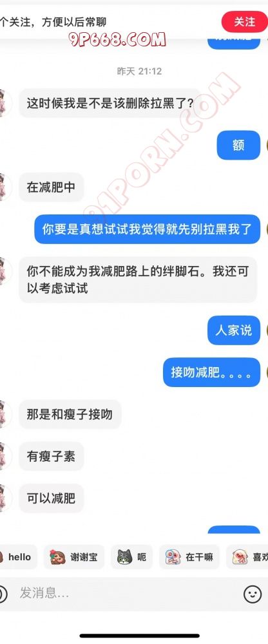This screenshot has height=644, width=268.
Task: Send the 在干嘛 quick reply
Action: [189, 557]
